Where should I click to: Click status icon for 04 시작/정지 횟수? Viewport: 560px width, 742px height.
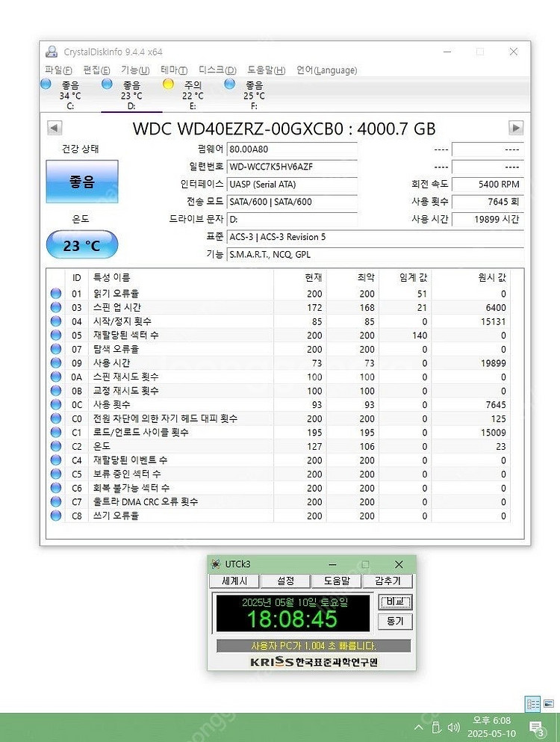click(x=56, y=321)
